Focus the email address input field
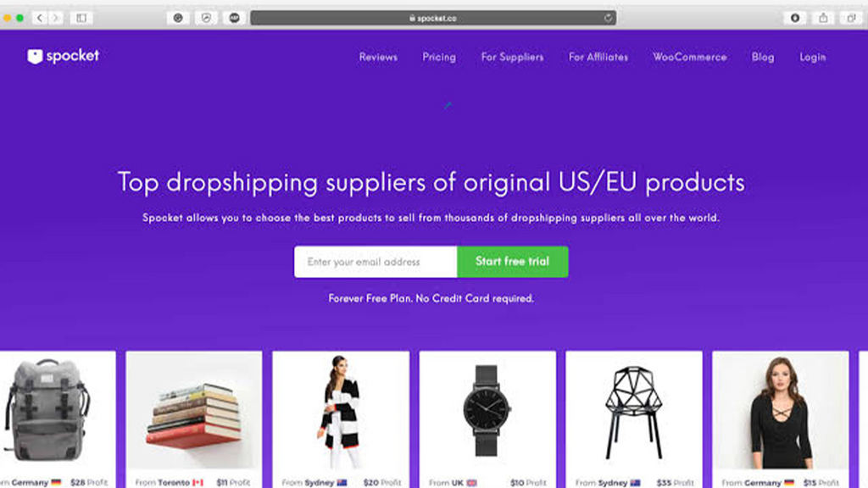The height and width of the screenshot is (488, 868). click(x=376, y=262)
